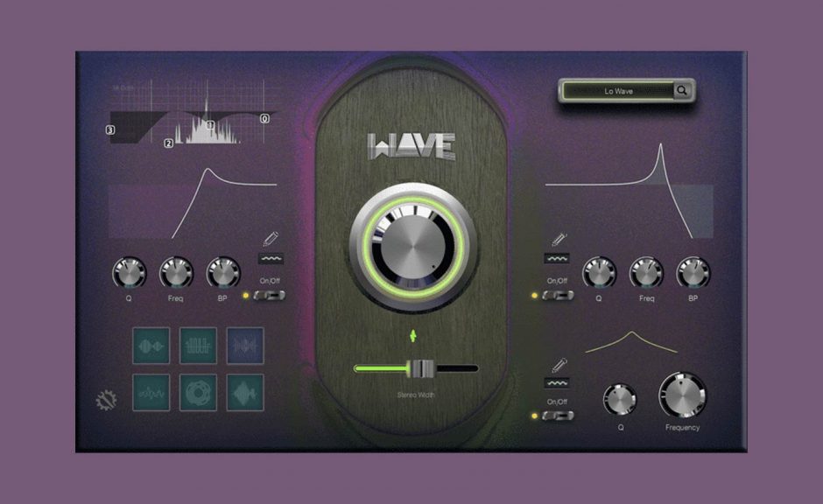This screenshot has width=823, height=504.
Task: Select the circular ring waveform tile
Action: [x=198, y=393]
